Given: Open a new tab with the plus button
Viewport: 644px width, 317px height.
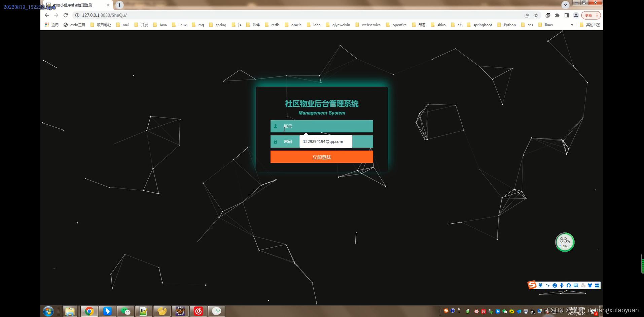Looking at the screenshot, I should point(119,5).
